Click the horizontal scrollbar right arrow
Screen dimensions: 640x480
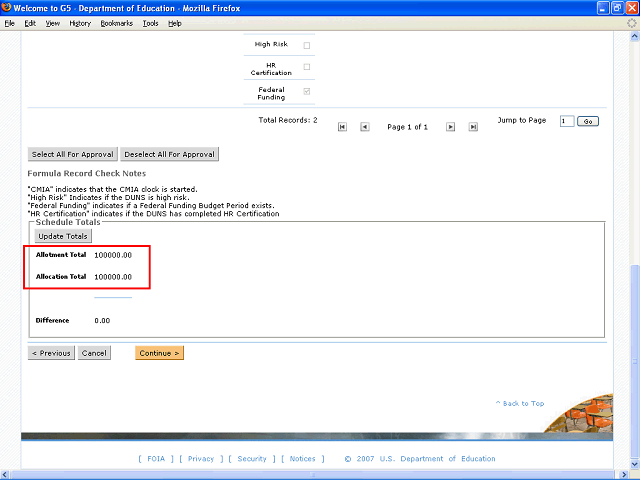(x=624, y=475)
